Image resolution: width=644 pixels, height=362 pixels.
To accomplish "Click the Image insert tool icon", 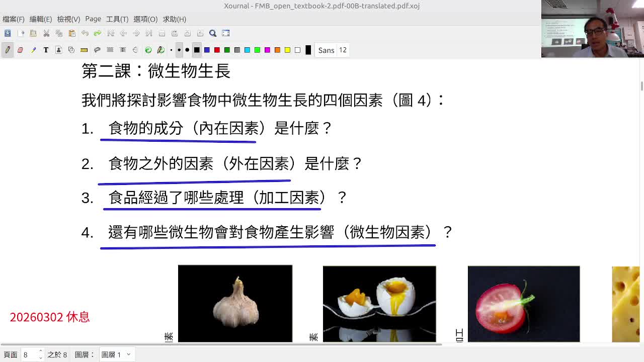I will point(58,50).
